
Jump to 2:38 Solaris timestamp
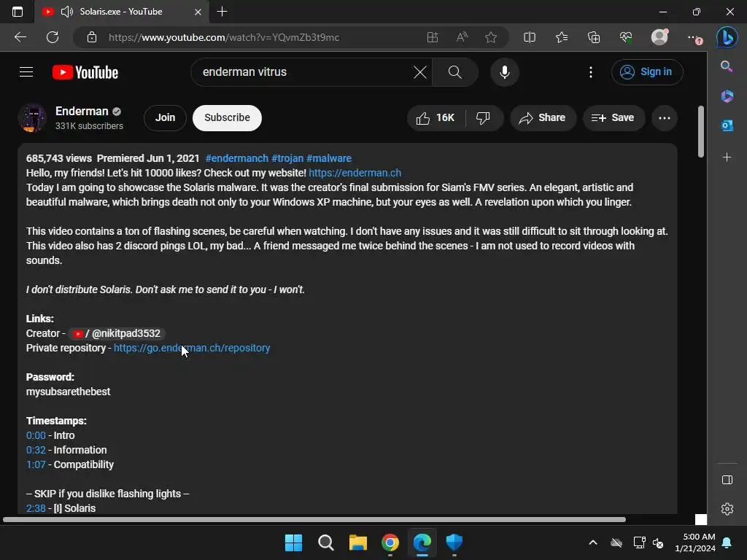point(36,508)
